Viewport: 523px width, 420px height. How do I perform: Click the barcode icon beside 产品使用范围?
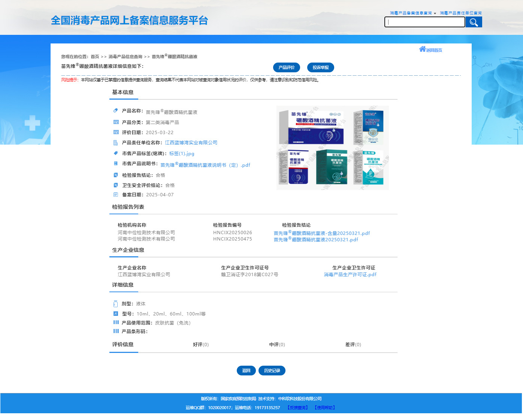[116, 323]
